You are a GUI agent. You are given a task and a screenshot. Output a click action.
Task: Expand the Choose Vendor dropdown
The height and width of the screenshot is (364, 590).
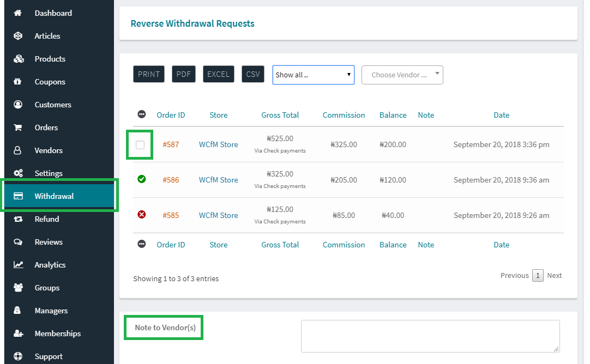tap(402, 75)
